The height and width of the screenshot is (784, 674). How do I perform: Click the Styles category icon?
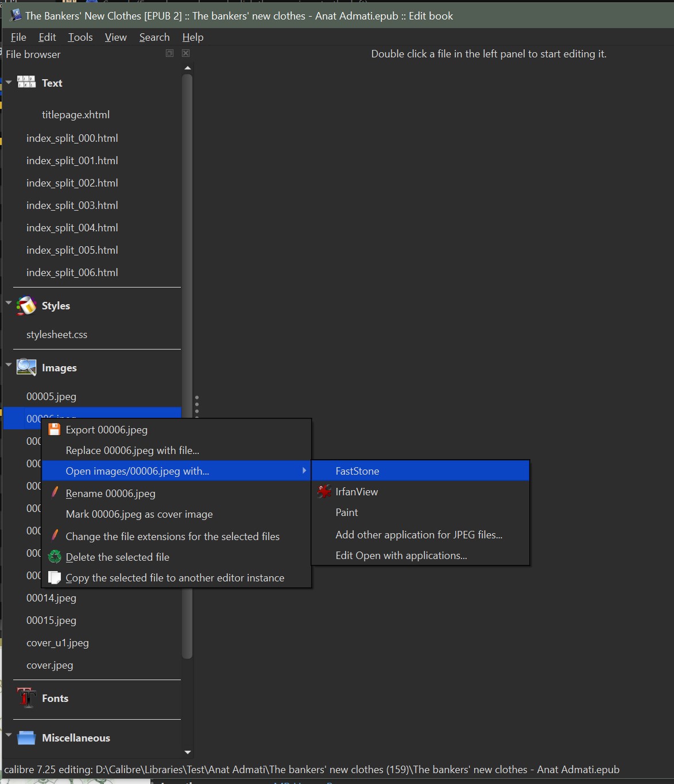(x=26, y=306)
